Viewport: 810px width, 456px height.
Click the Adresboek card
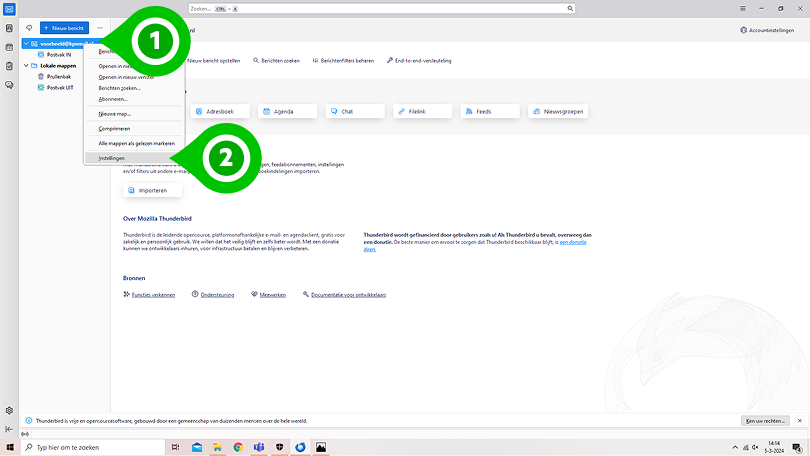point(220,112)
